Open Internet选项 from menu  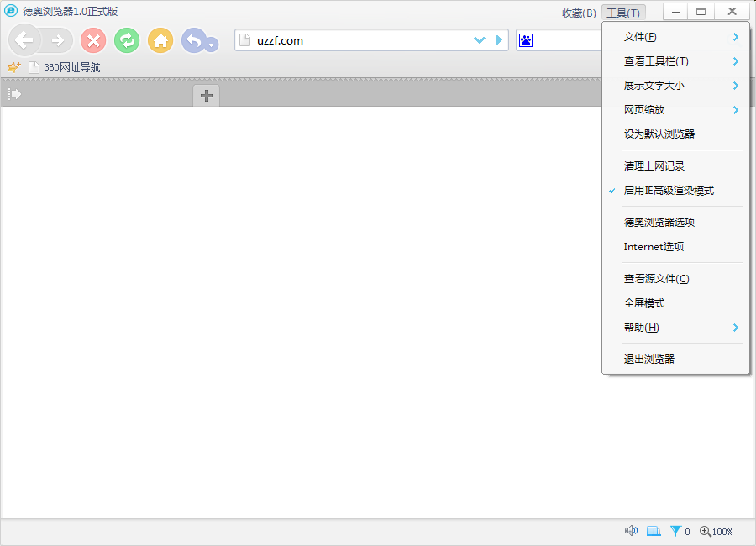(x=675, y=247)
